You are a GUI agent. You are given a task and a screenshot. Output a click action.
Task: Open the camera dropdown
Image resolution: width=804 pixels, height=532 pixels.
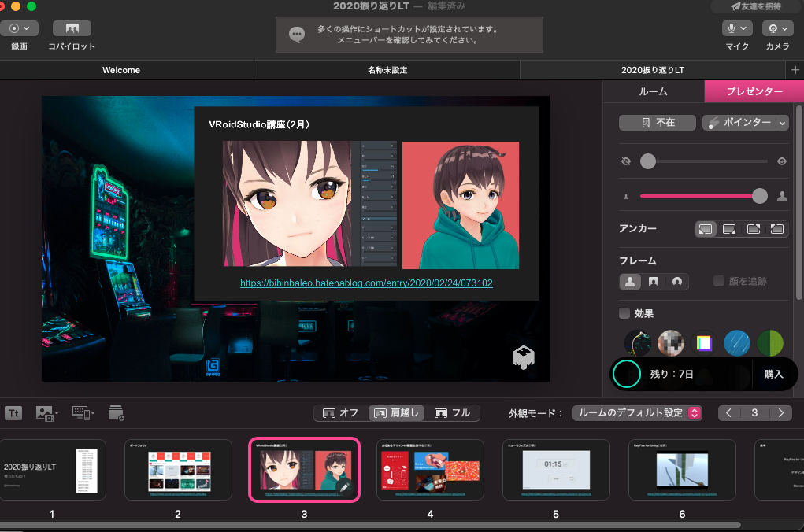pyautogui.click(x=778, y=28)
